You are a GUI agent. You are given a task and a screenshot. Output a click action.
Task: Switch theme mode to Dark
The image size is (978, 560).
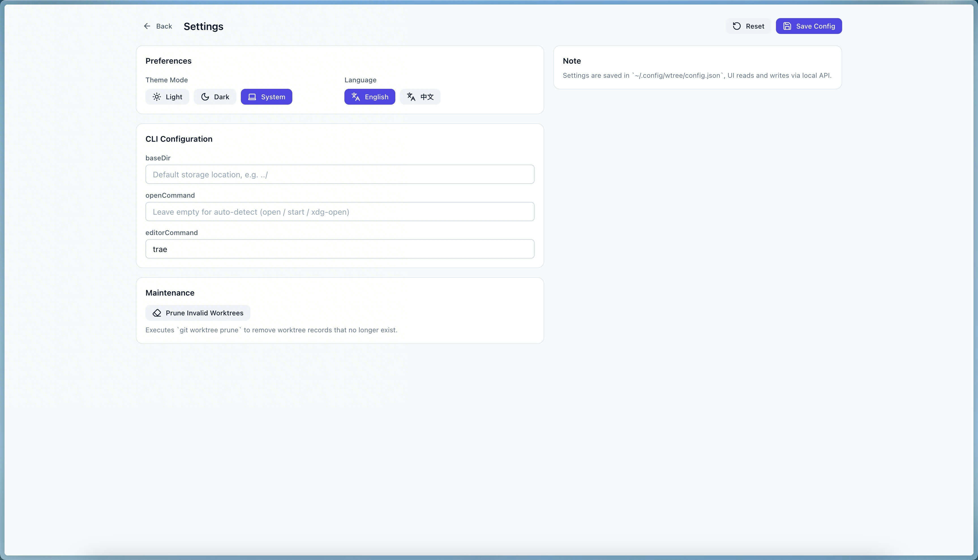pyautogui.click(x=215, y=97)
